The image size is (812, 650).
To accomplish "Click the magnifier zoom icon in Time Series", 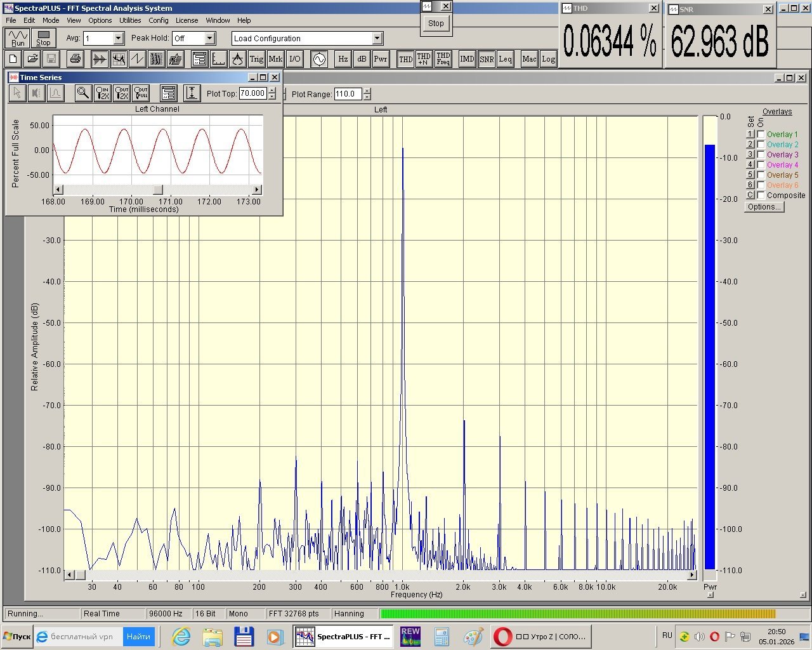I will point(83,93).
